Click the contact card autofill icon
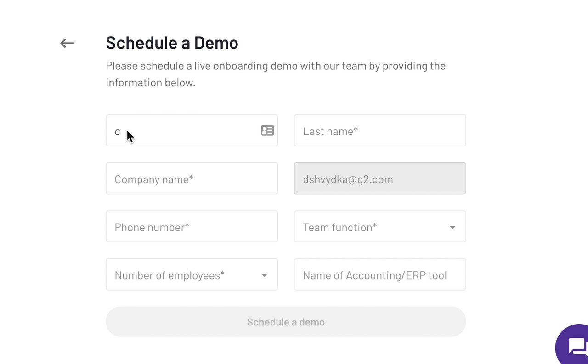The image size is (588, 364). tap(267, 130)
